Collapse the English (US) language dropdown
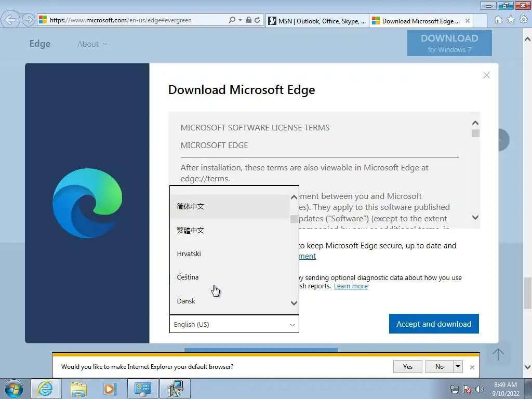This screenshot has height=399, width=532. [234, 324]
